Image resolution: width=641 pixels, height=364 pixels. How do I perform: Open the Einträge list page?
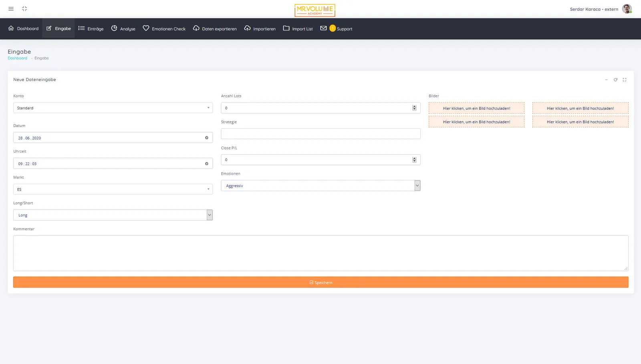(x=91, y=28)
